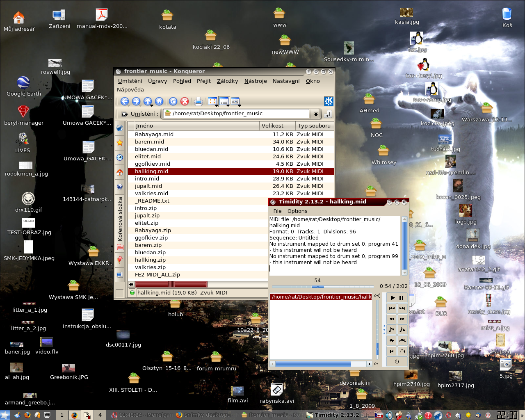Viewport: 525px width, 420px height.
Task: Select Babayaga.mid in the file list
Action: tap(231, 135)
